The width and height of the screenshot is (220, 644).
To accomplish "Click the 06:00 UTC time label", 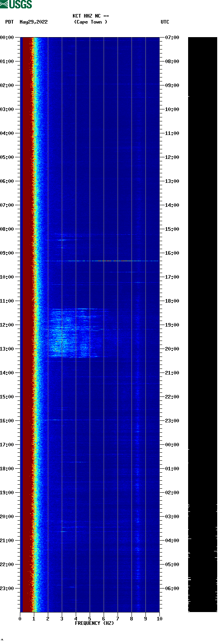I will pos(172,589).
